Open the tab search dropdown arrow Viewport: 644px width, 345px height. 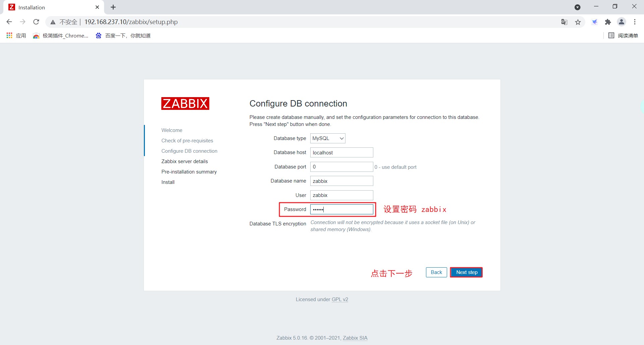click(577, 7)
